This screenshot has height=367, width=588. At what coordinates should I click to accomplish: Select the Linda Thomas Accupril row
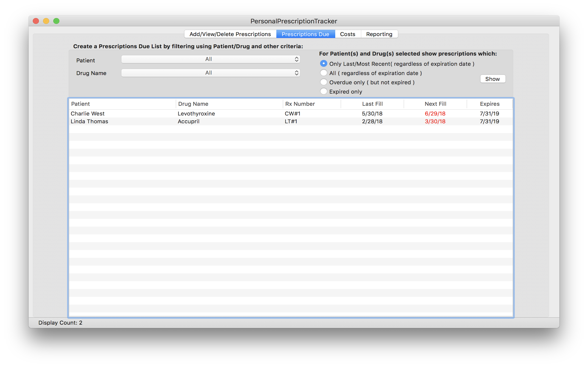(x=188, y=121)
